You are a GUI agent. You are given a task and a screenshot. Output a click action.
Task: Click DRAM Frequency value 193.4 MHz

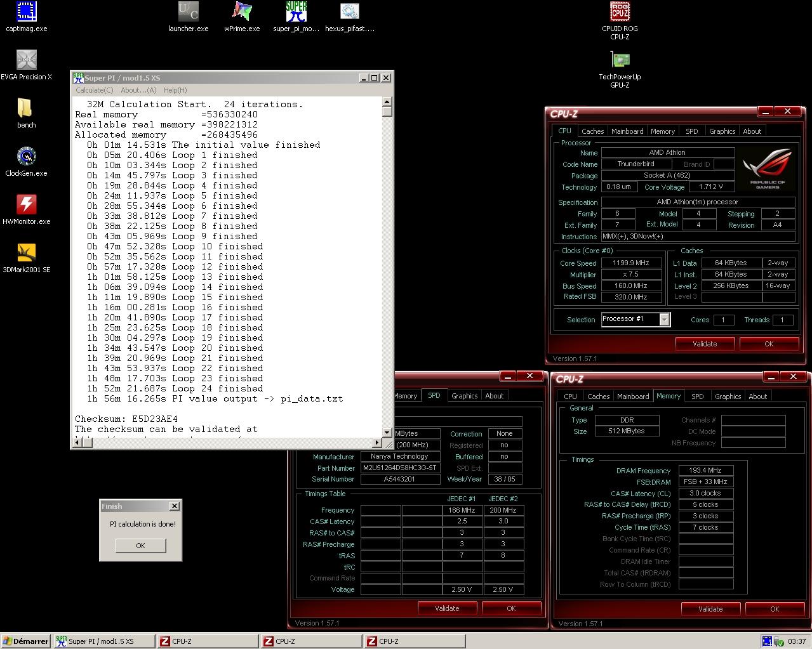(705, 471)
